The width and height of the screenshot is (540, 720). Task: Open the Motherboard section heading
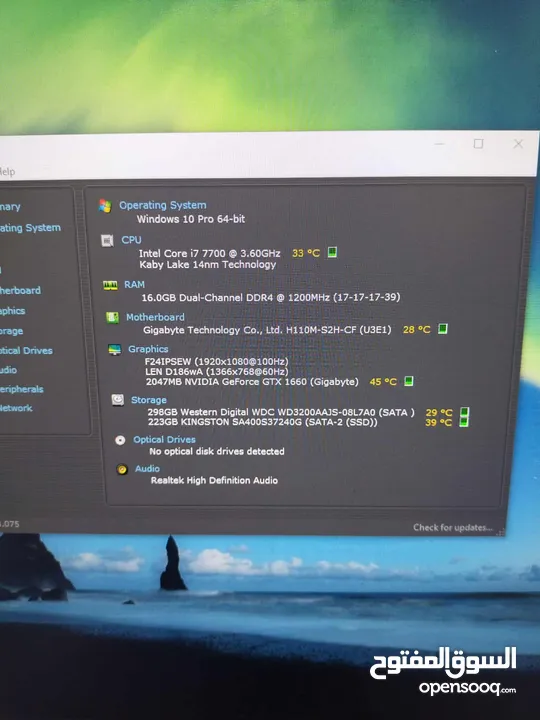[x=155, y=317]
